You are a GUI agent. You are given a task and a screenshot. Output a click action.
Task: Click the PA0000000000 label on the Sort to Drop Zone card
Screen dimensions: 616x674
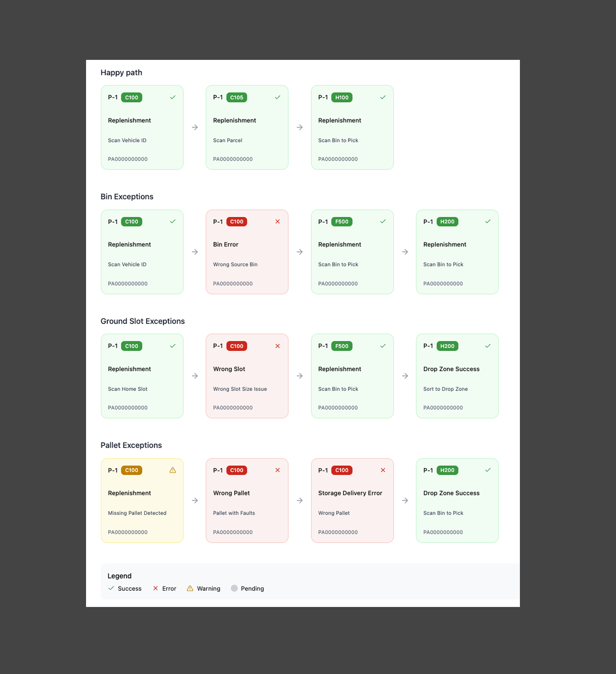click(443, 408)
